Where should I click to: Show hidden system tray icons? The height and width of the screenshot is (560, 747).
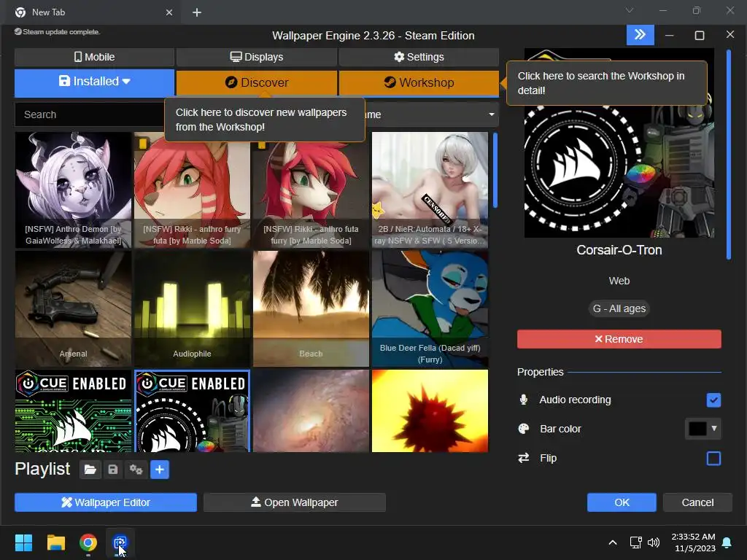[613, 542]
